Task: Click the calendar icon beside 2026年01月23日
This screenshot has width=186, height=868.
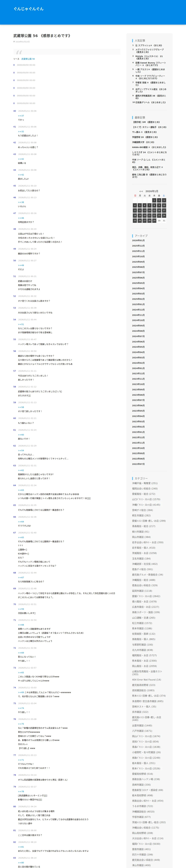Action: pos(14,42)
